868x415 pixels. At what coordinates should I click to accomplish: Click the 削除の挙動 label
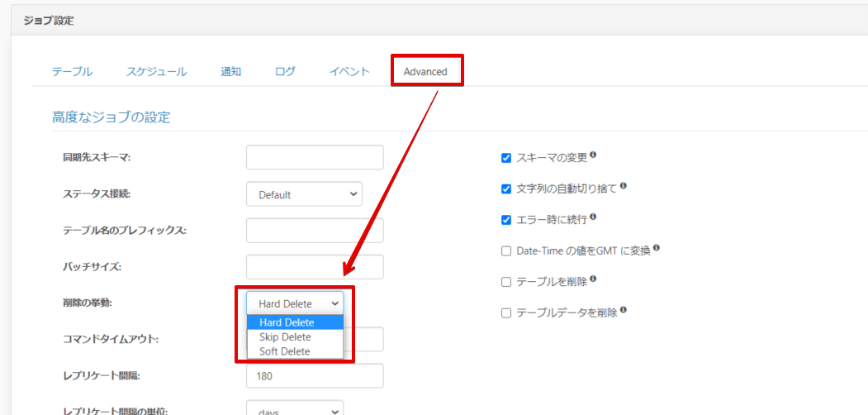pyautogui.click(x=88, y=303)
